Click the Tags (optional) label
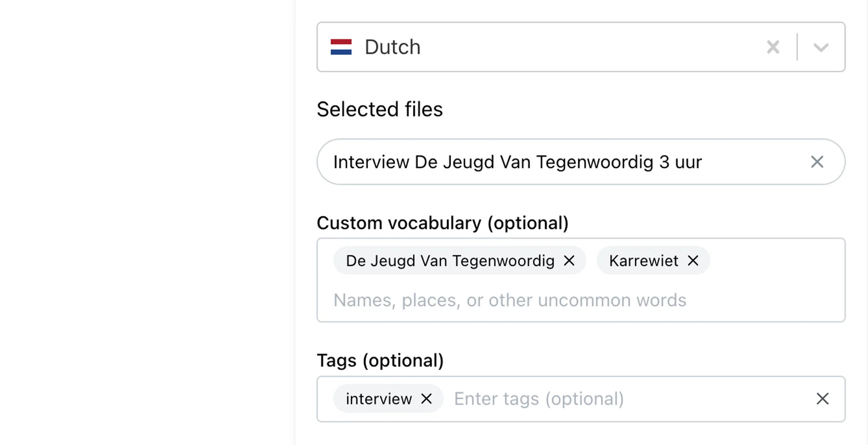868x445 pixels. coord(380,360)
